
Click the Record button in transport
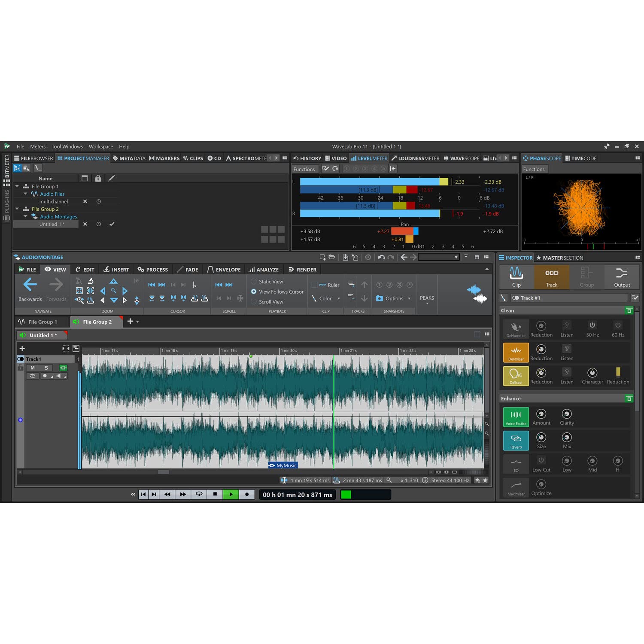click(246, 494)
